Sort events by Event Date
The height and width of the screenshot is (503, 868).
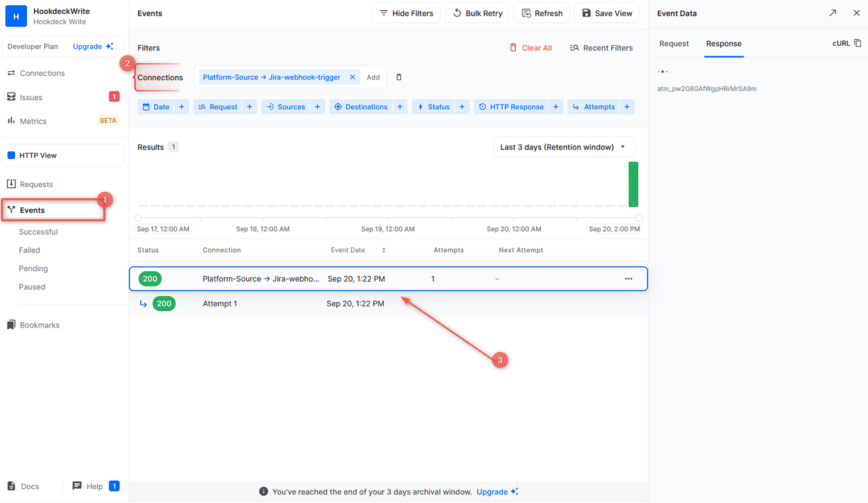pos(384,250)
